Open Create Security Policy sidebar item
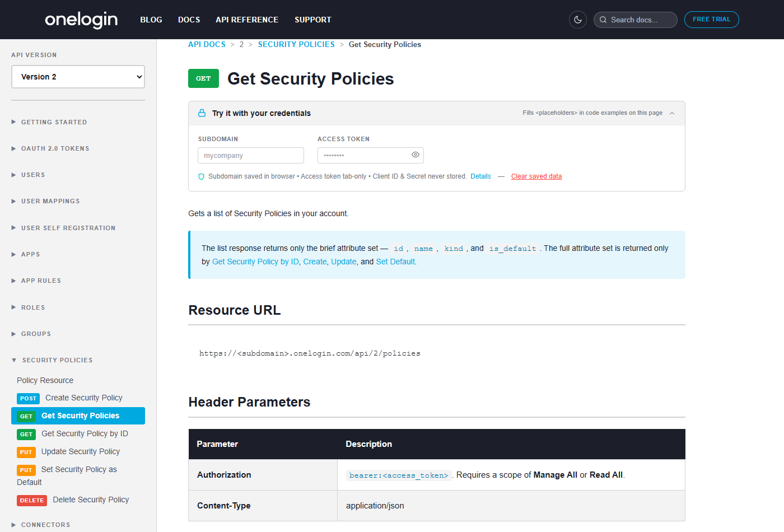The height and width of the screenshot is (532, 784). tap(84, 398)
